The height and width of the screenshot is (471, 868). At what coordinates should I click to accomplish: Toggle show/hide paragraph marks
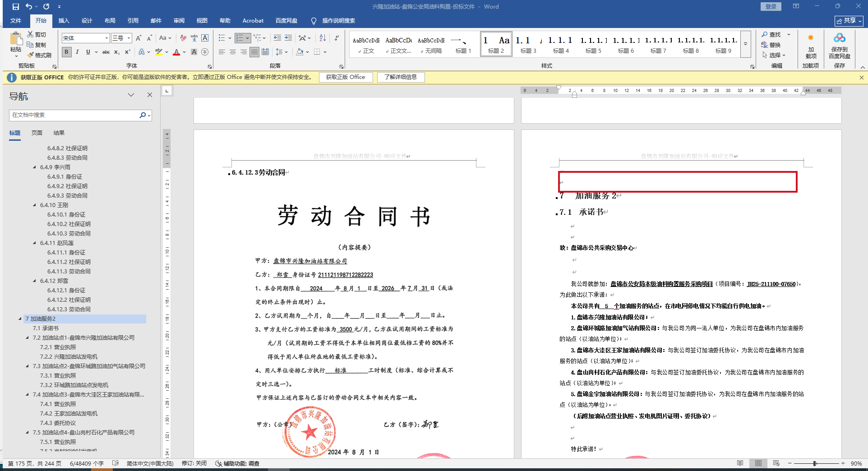click(337, 38)
